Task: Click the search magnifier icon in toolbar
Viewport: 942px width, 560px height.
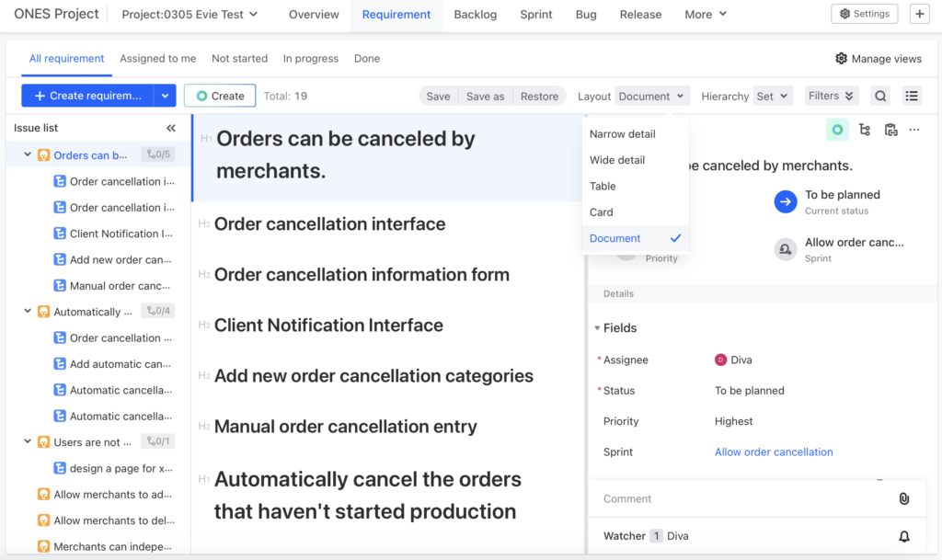Action: [880, 97]
